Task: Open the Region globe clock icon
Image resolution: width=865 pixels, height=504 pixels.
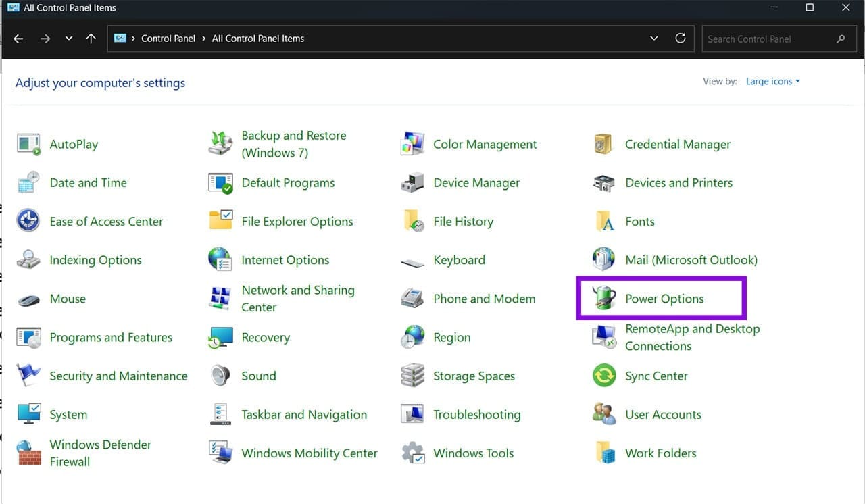Action: point(412,337)
